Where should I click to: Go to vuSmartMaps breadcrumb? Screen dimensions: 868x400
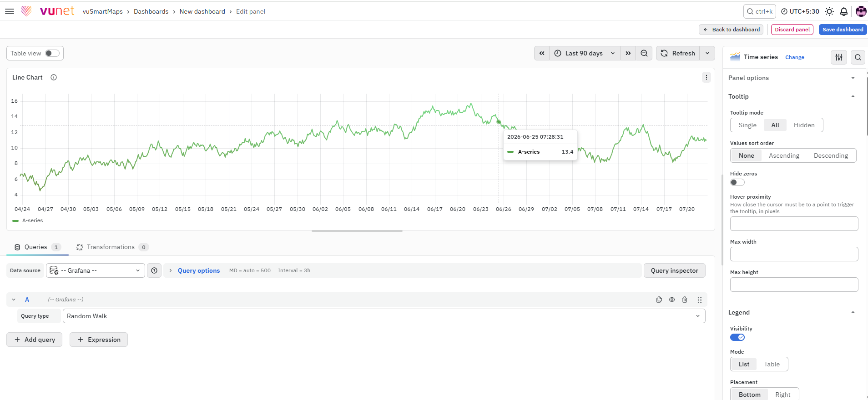(x=103, y=11)
